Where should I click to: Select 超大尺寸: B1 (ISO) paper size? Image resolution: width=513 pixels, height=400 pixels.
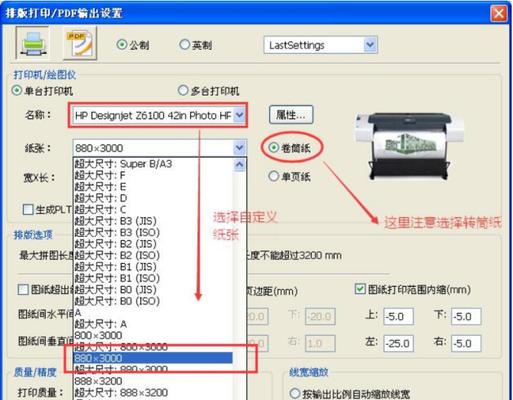pyautogui.click(x=153, y=278)
